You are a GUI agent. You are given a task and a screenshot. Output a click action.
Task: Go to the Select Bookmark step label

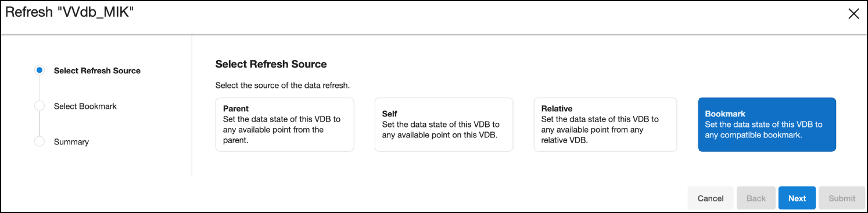coord(85,106)
